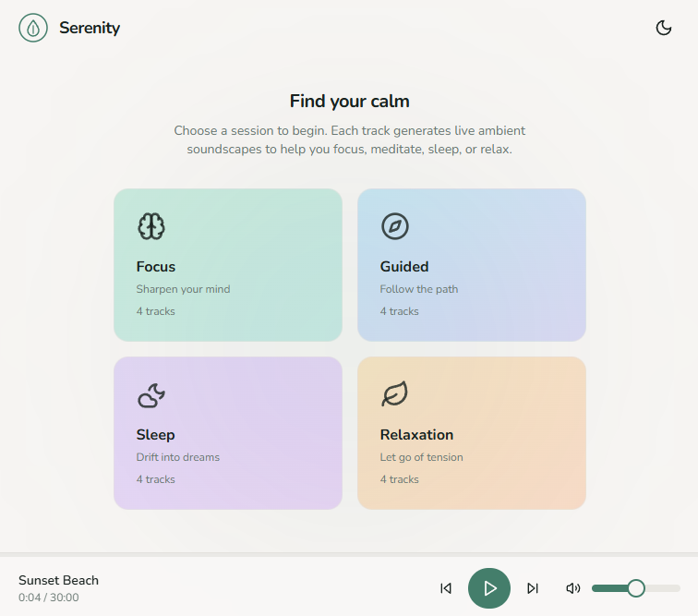
Task: Click the Serenity app name
Action: (90, 28)
